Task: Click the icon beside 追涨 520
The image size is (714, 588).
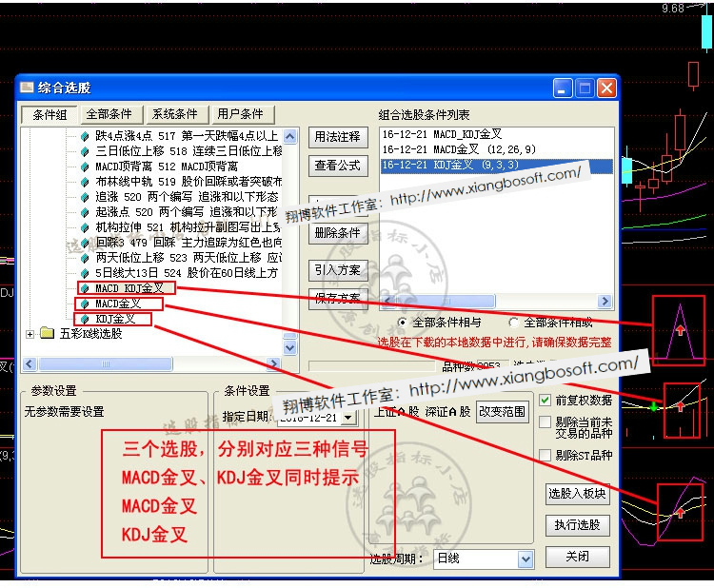Action: (x=85, y=197)
